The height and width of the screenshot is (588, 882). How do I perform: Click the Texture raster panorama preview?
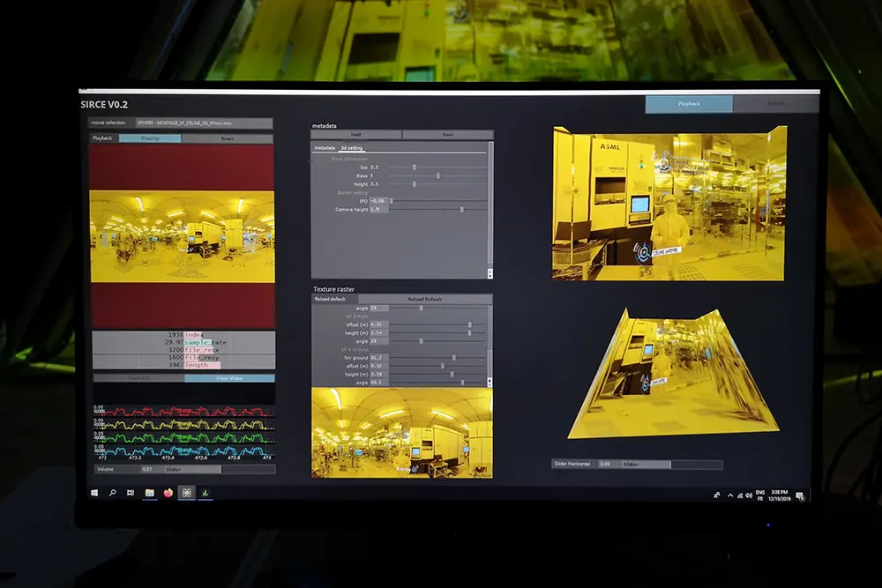[x=402, y=433]
